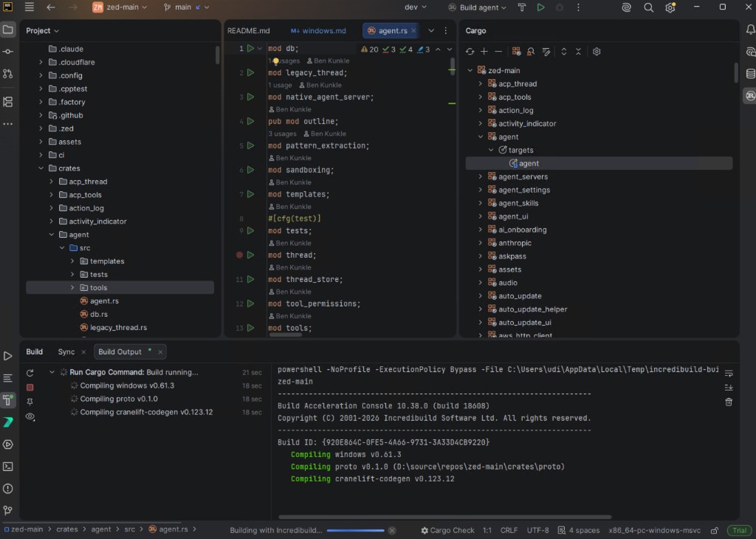Stop the running build

pos(30,387)
